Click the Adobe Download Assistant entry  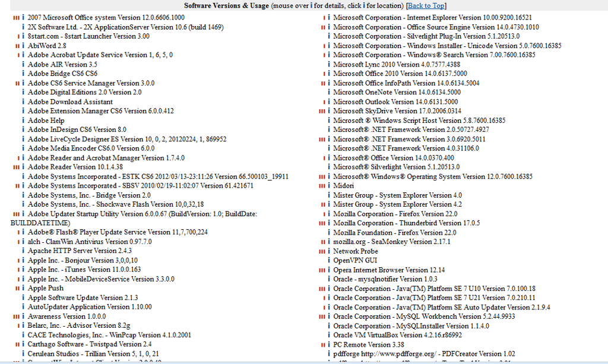[70, 102]
